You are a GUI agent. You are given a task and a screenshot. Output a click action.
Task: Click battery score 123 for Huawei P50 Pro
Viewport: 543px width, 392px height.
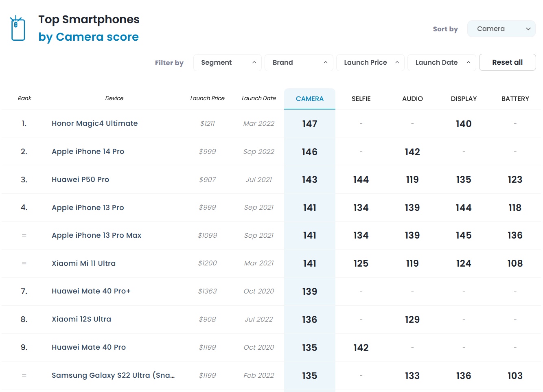tap(515, 180)
